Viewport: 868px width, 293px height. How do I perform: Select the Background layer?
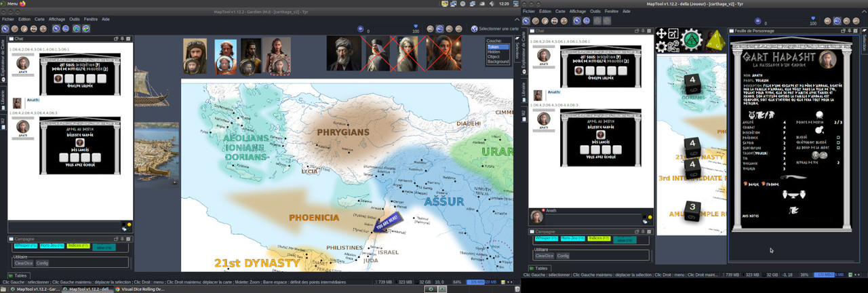pyautogui.click(x=498, y=62)
